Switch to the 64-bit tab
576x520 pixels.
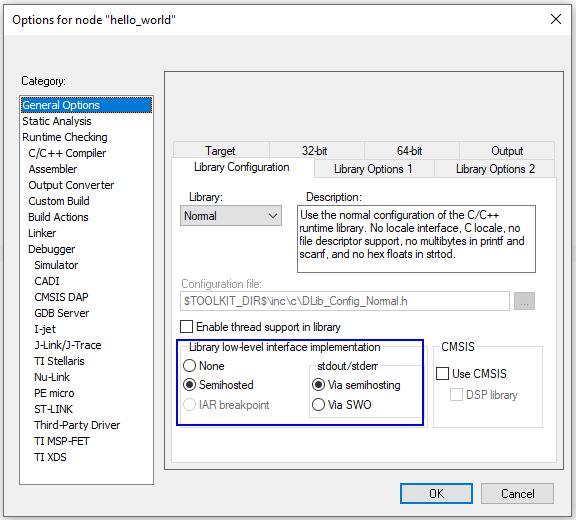click(410, 151)
